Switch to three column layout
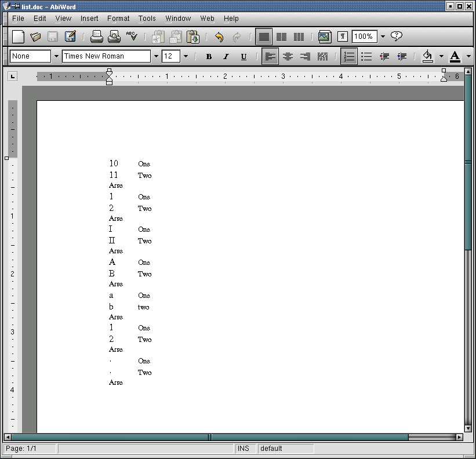Image resolution: width=476 pixels, height=459 pixels. coord(299,37)
